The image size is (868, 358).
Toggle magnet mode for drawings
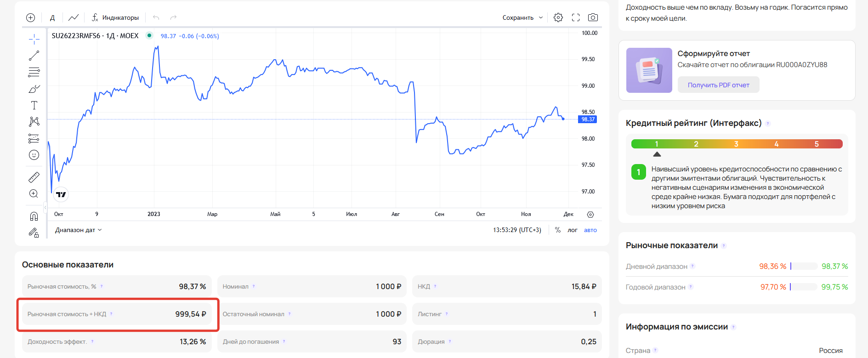pyautogui.click(x=34, y=216)
